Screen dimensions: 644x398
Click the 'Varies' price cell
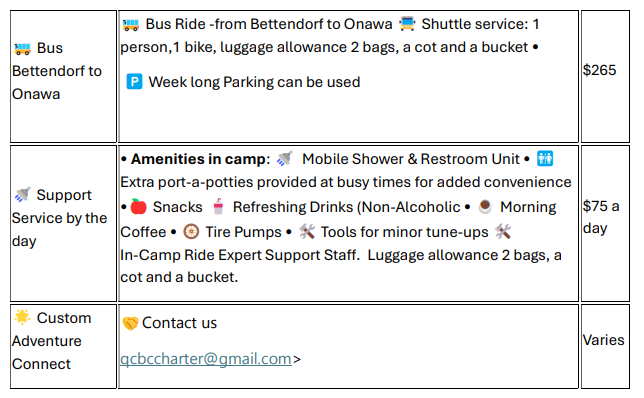coord(605,346)
